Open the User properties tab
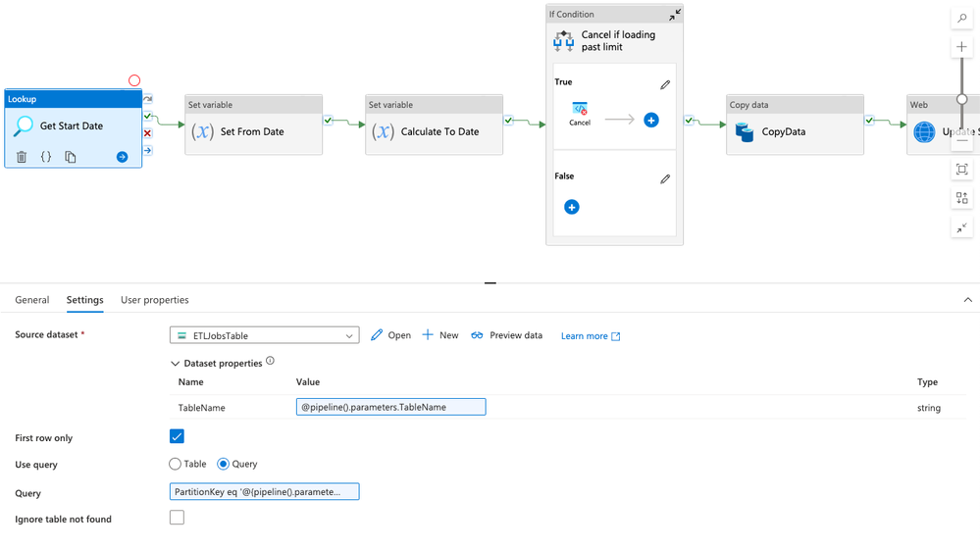 pos(155,300)
